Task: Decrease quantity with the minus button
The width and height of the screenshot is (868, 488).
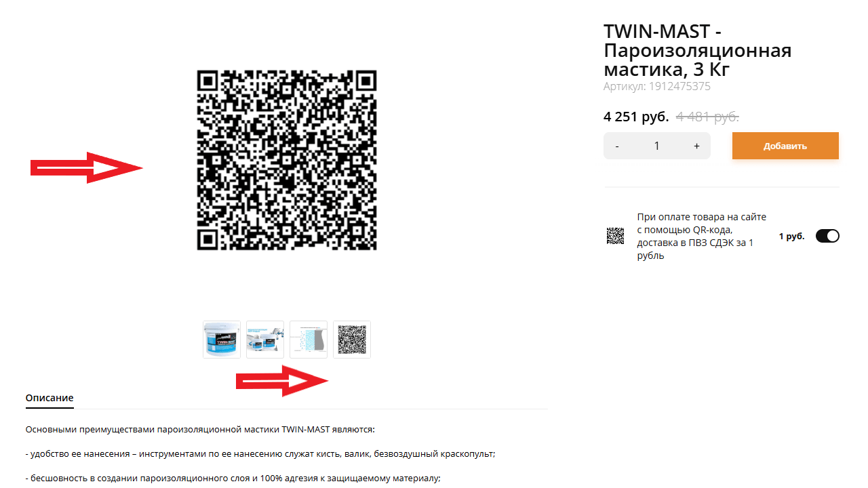Action: click(x=617, y=146)
